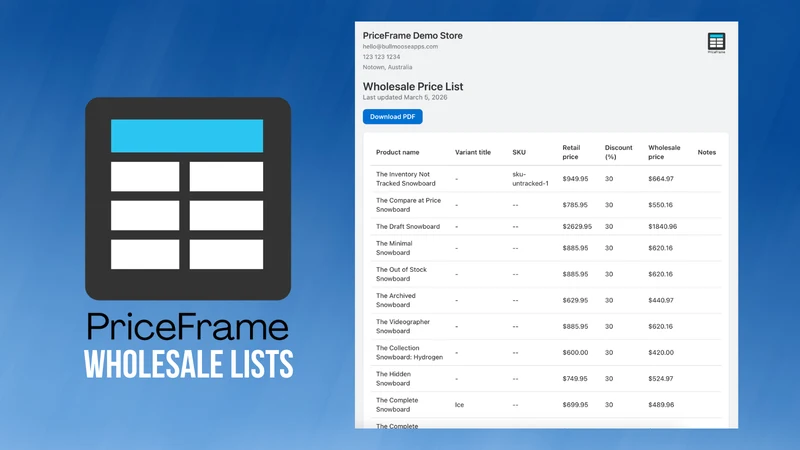Select The Hidden Snowboard product name

click(393, 379)
